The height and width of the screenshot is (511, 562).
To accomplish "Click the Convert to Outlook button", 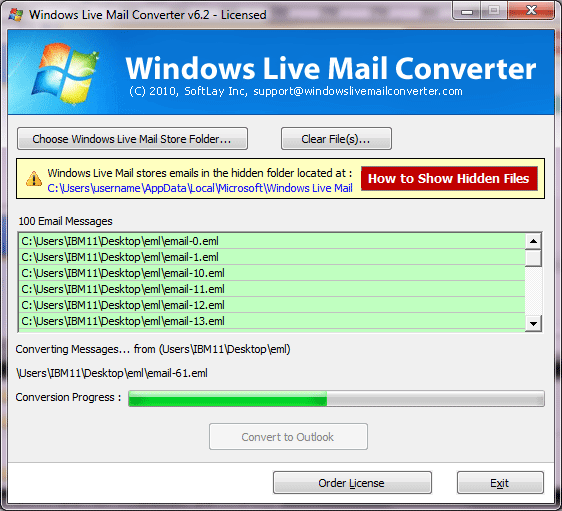I will tap(288, 437).
